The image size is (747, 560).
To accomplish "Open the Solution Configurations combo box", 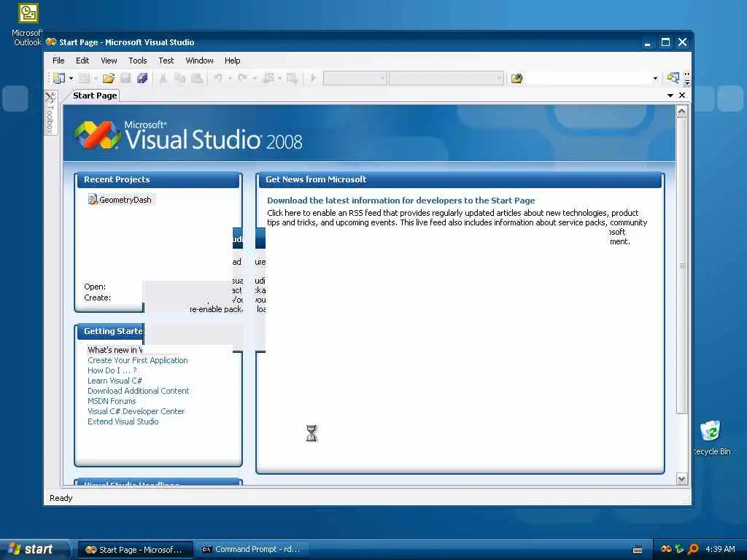I will point(355,78).
